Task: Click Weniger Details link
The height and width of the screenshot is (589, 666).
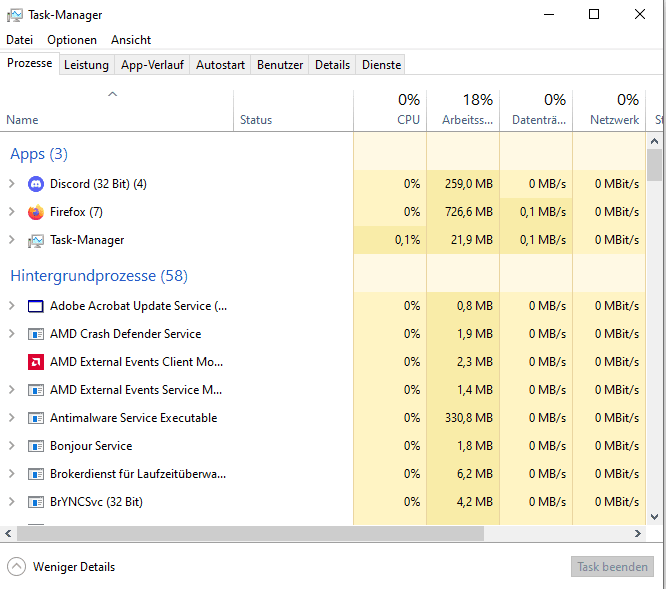Action: click(74, 567)
